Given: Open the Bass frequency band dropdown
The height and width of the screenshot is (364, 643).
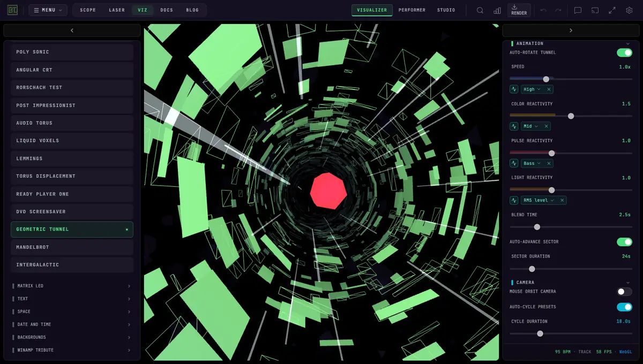Looking at the screenshot, I should 532,163.
